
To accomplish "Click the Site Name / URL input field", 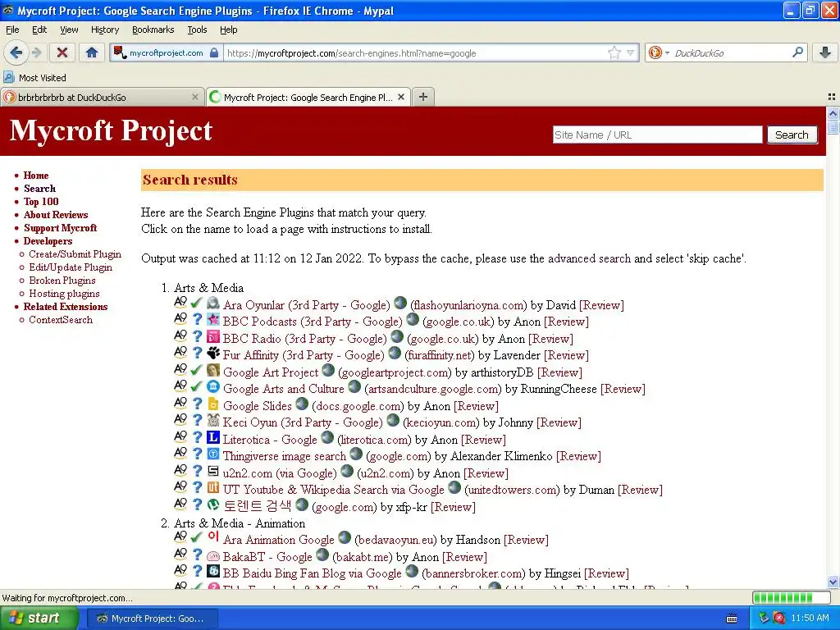I will tap(657, 135).
